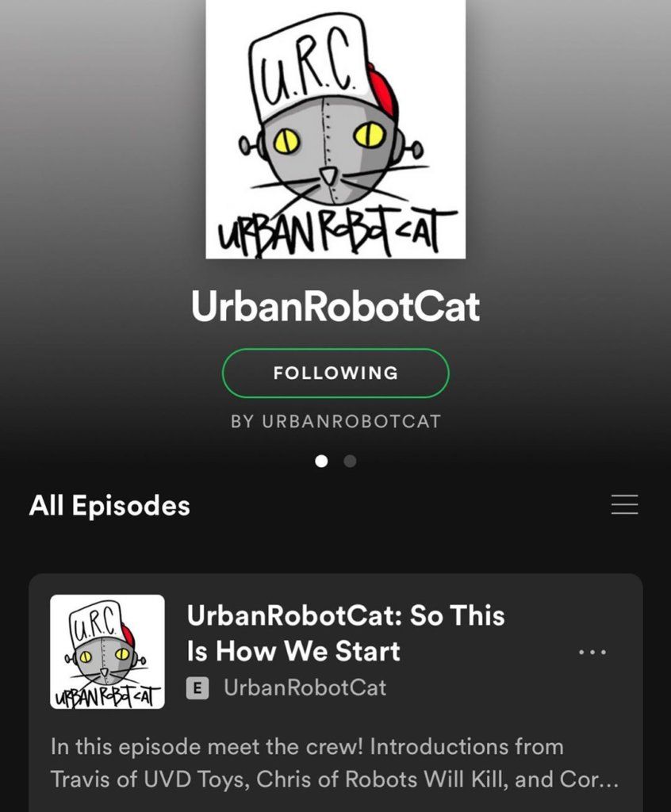Tap the BY URBANROBOTCAT creator link
The height and width of the screenshot is (812, 671).
pyautogui.click(x=335, y=422)
